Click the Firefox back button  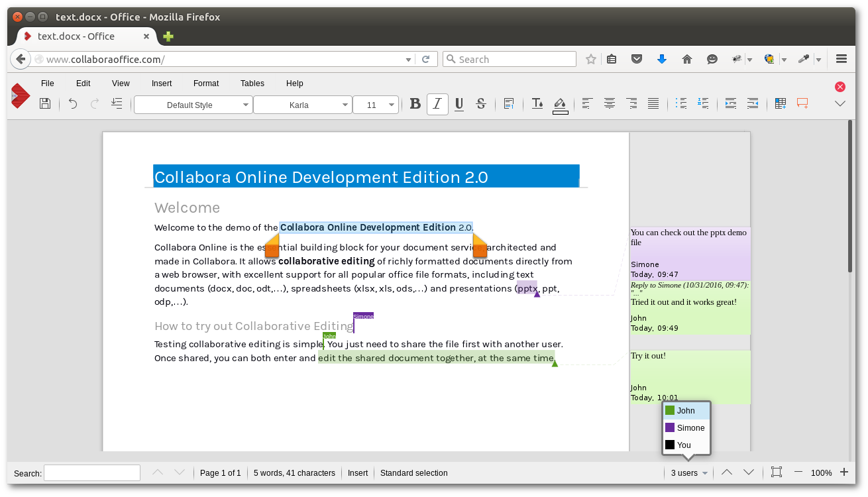click(21, 59)
